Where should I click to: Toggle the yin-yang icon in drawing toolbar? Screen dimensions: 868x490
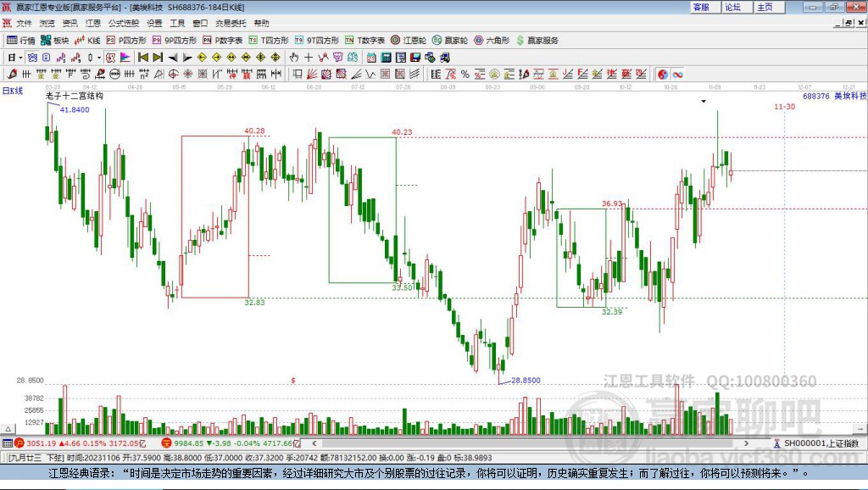click(663, 74)
